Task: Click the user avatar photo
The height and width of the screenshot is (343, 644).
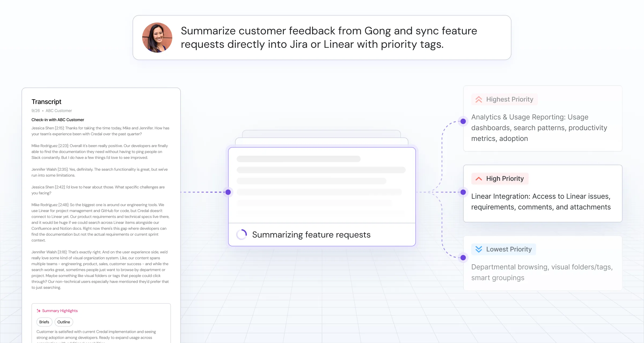Action: pos(157,38)
